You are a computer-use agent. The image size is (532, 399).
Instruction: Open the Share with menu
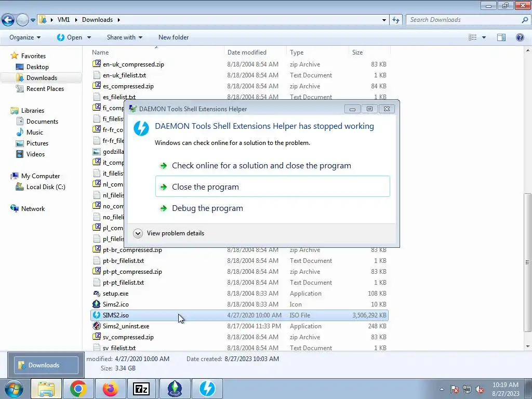tap(125, 37)
